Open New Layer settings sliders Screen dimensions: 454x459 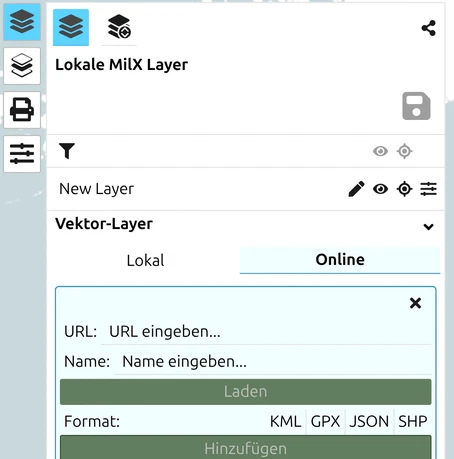428,189
